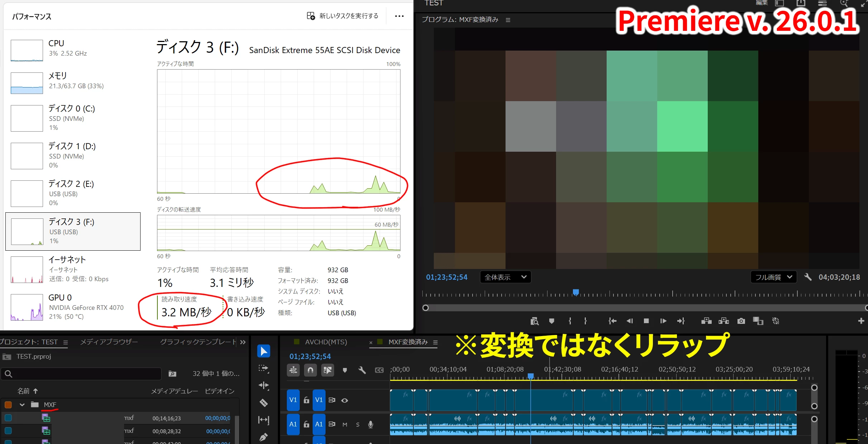The image size is (868, 444).
Task: Toggle V1 track output eye
Action: click(x=345, y=400)
